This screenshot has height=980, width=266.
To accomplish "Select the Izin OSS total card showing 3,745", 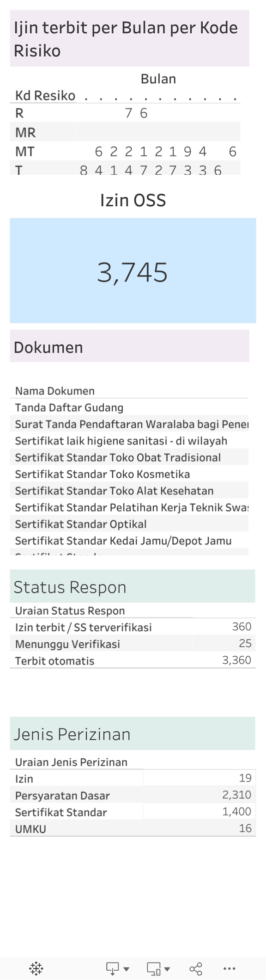I will click(133, 272).
